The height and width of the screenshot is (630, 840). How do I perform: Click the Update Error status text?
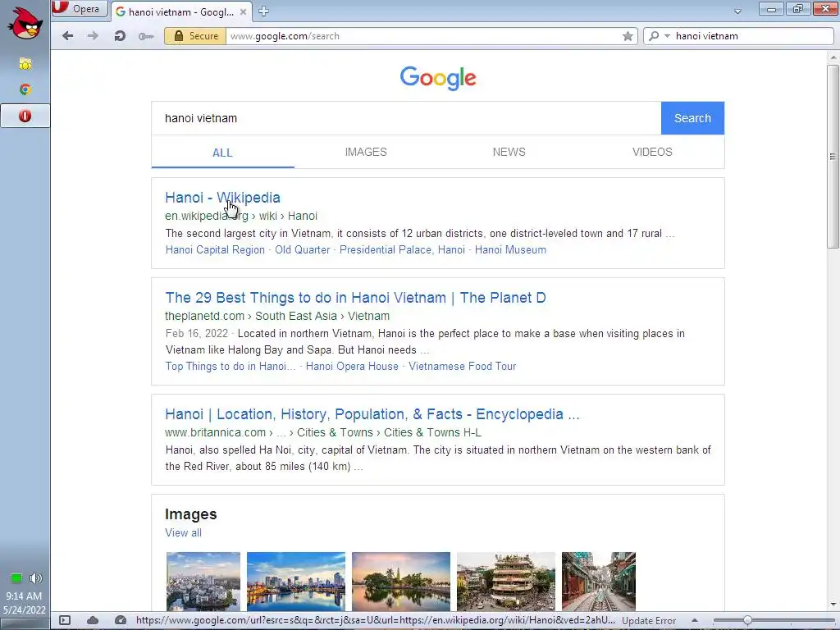click(649, 621)
